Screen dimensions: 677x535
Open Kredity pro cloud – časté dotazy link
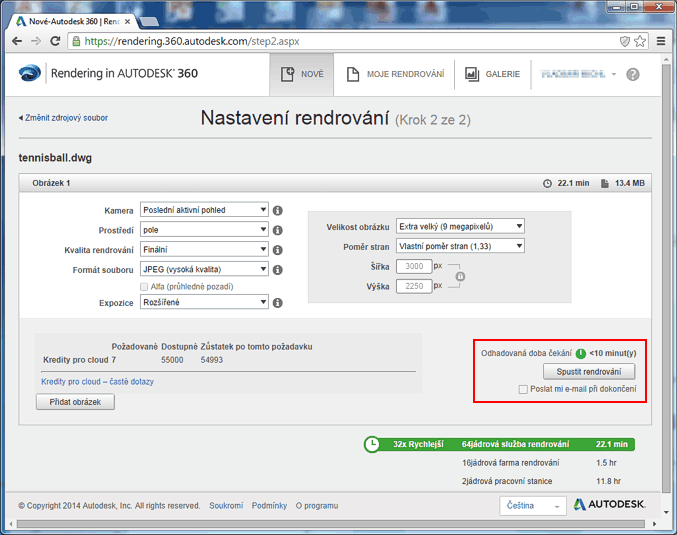[97, 382]
